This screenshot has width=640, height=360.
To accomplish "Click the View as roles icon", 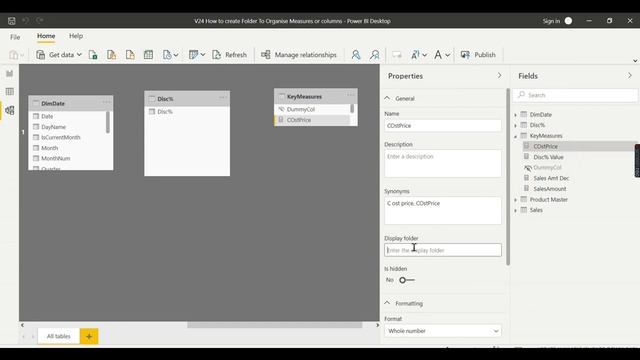I will (x=375, y=55).
